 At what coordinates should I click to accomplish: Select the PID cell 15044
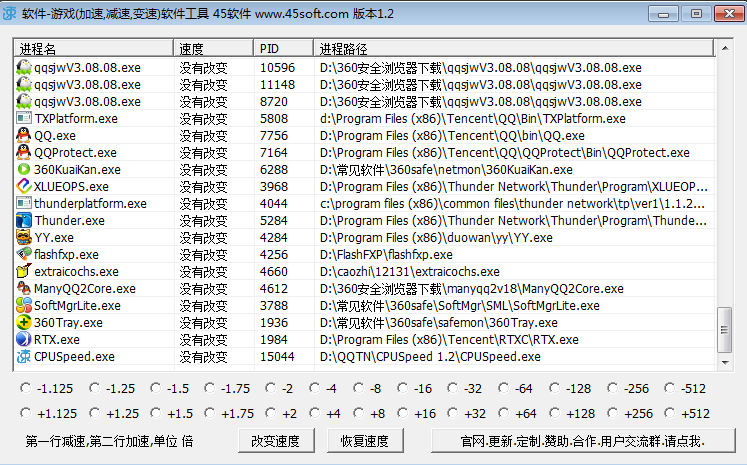pyautogui.click(x=277, y=357)
